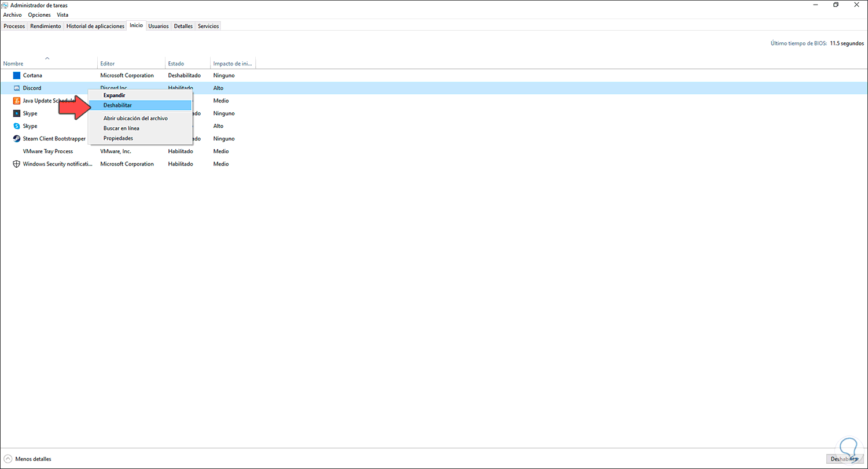Click the Windows Security notification shield icon
868x469 pixels.
pos(17,164)
